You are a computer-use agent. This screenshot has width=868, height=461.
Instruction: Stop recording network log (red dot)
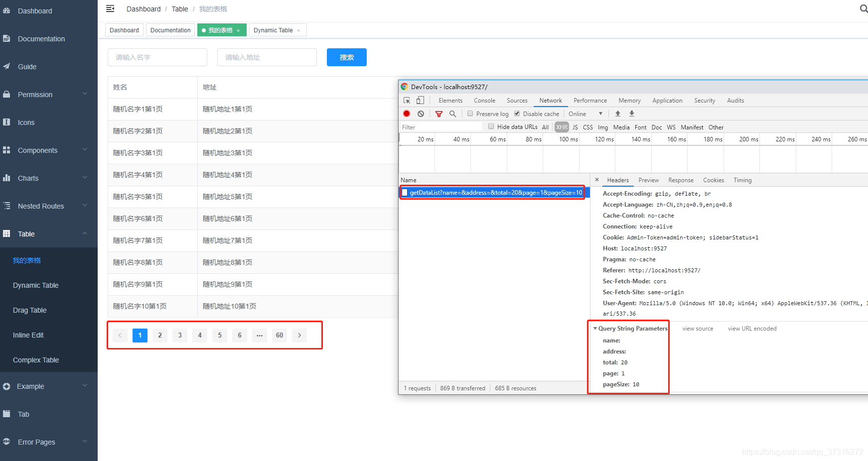point(406,114)
